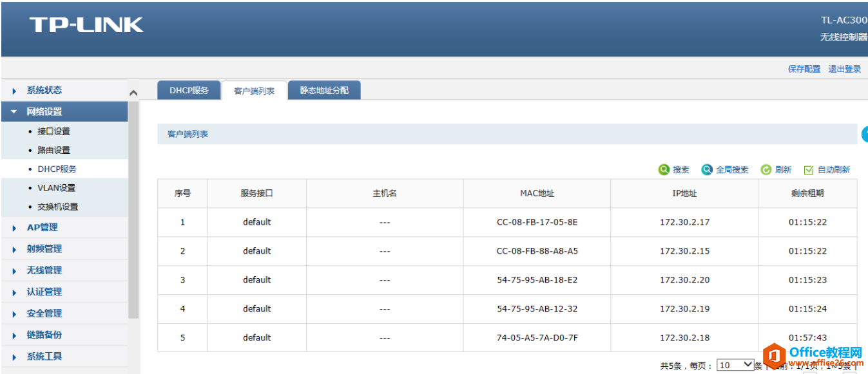The height and width of the screenshot is (374, 868).
Task: Click the global search (全局搜索) icon
Action: pyautogui.click(x=707, y=170)
